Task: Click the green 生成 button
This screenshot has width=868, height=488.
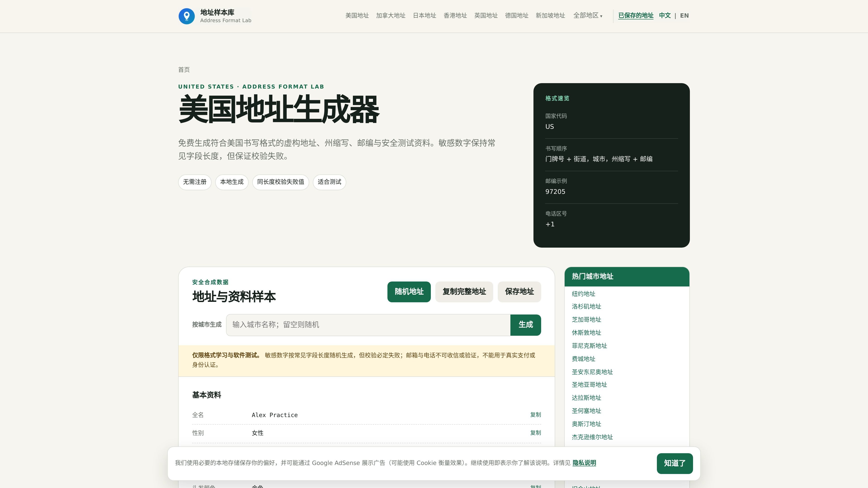Action: click(x=525, y=325)
